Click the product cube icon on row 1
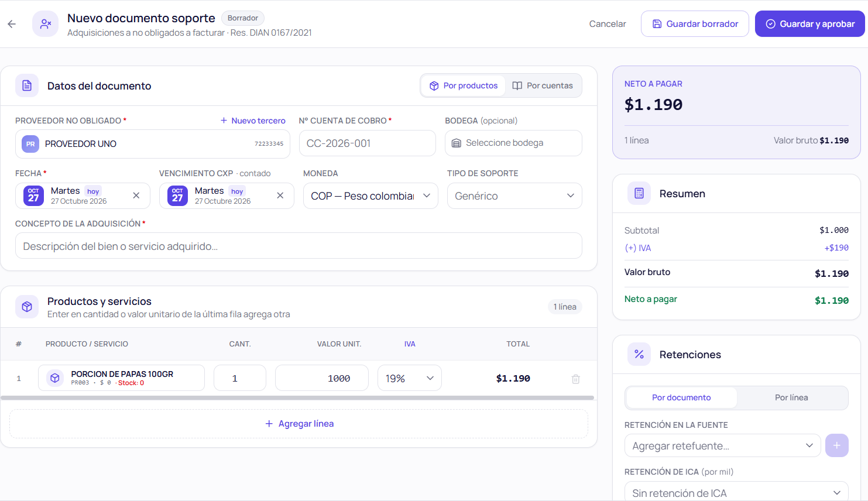The height and width of the screenshot is (501, 868). click(55, 378)
